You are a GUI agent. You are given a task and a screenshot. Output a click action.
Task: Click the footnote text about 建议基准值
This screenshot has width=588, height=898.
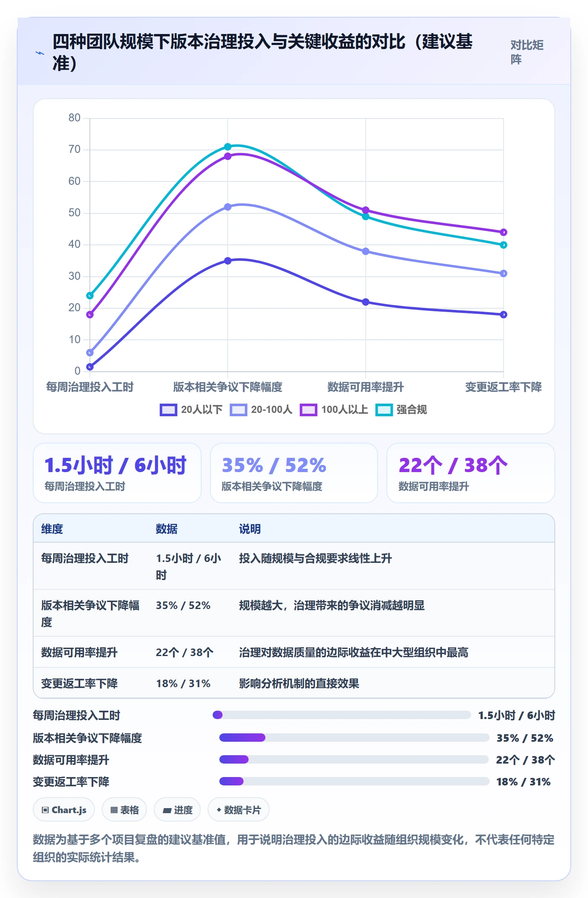(x=294, y=848)
